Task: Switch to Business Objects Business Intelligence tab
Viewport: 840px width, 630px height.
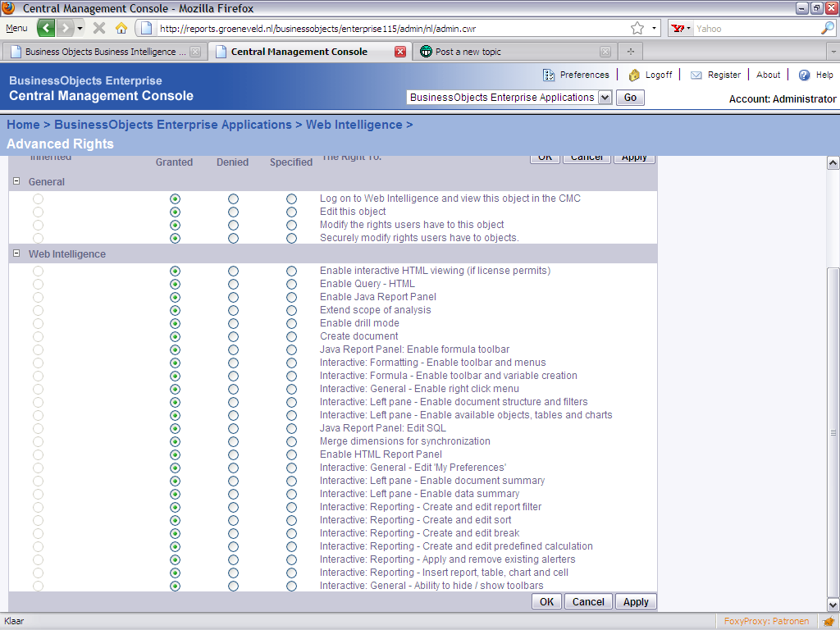Action: [106, 52]
